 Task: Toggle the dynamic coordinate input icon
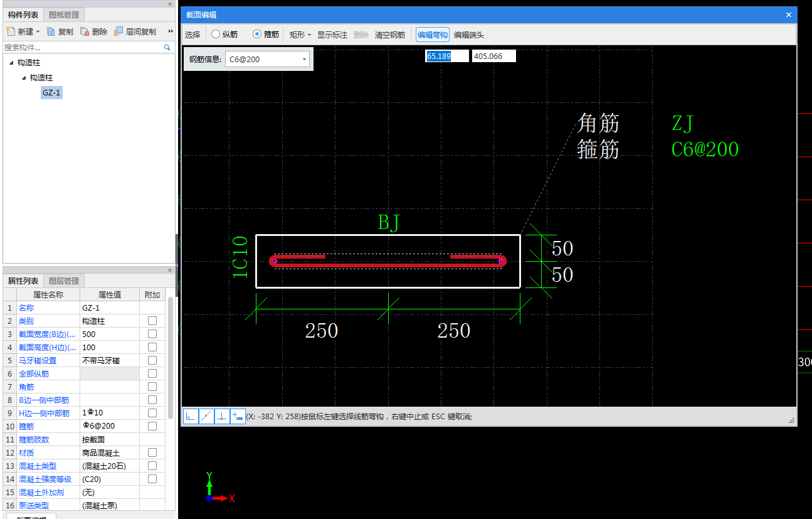point(238,416)
